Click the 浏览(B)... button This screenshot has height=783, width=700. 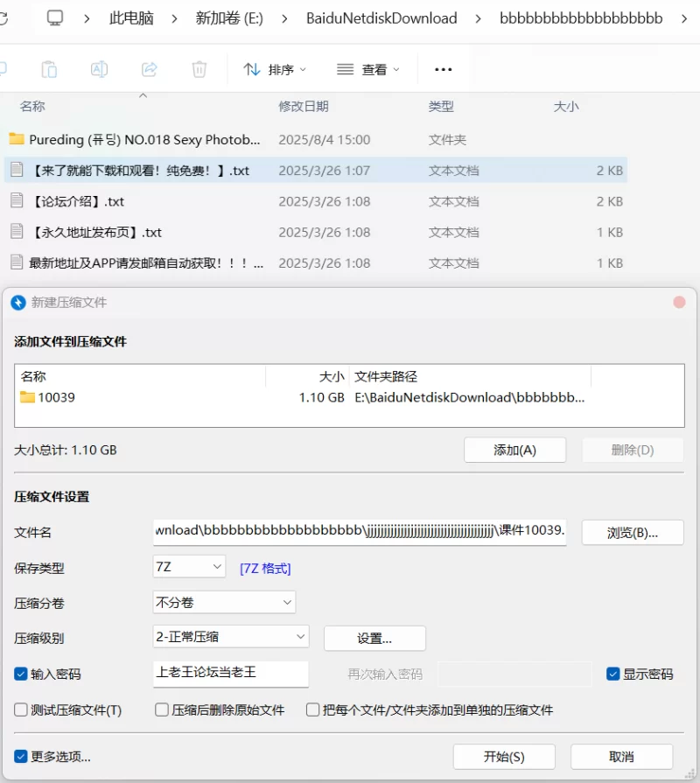pyautogui.click(x=633, y=532)
